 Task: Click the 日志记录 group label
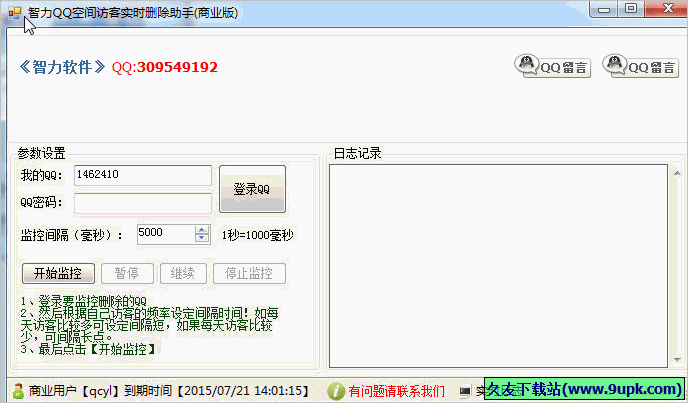pyautogui.click(x=358, y=153)
